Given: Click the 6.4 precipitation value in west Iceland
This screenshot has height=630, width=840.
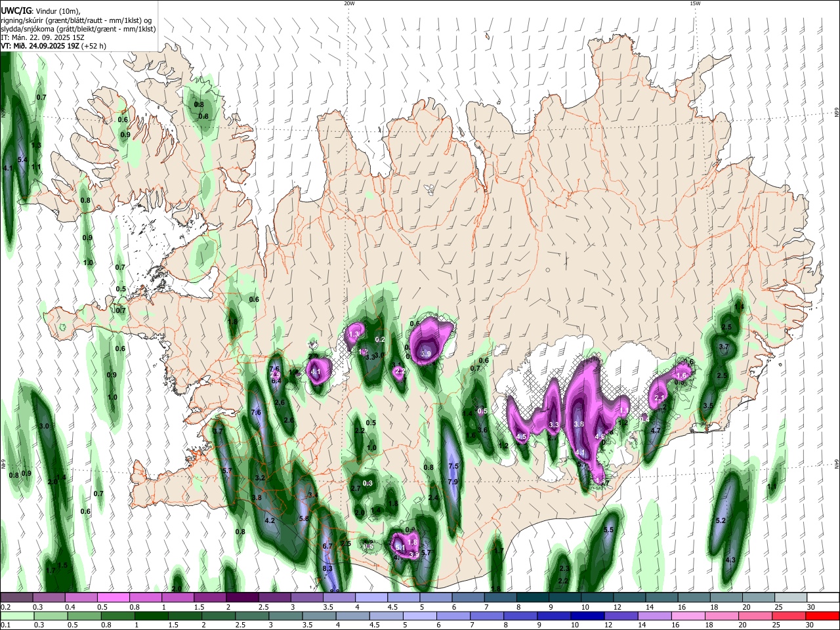Looking at the screenshot, I should pyautogui.click(x=276, y=381).
